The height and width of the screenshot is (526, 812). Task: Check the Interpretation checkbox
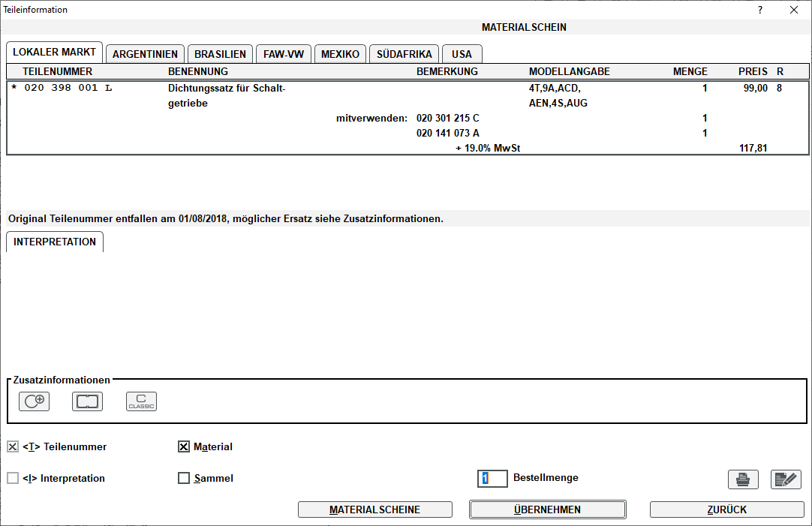[13, 478]
